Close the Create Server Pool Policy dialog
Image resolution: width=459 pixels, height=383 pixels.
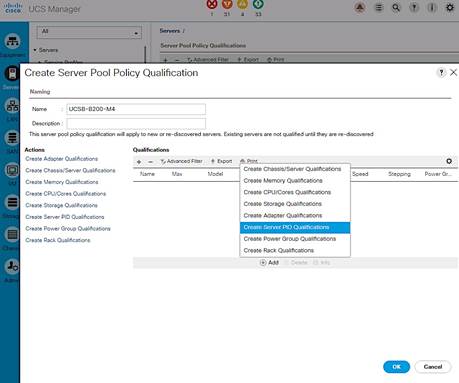453,72
